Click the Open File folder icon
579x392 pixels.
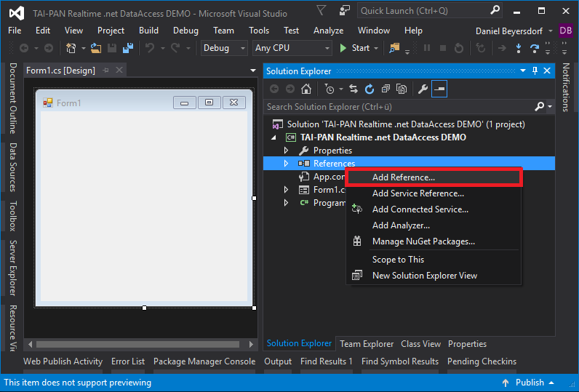point(96,48)
